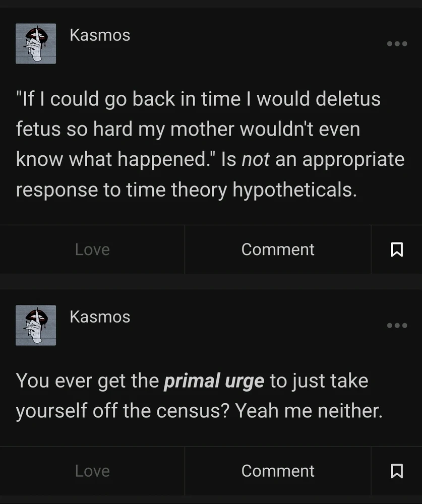This screenshot has height=504, width=422.
Task: Open Kasmos profile name on first post
Action: (100, 35)
